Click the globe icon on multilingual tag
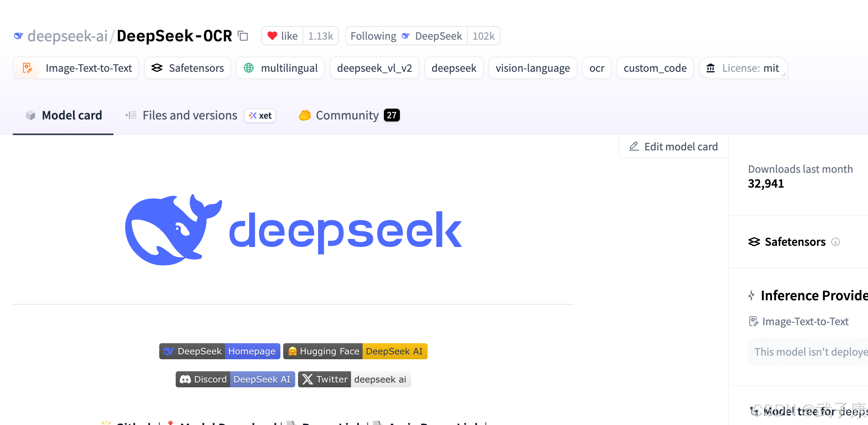Image resolution: width=868 pixels, height=425 pixels. coord(249,68)
